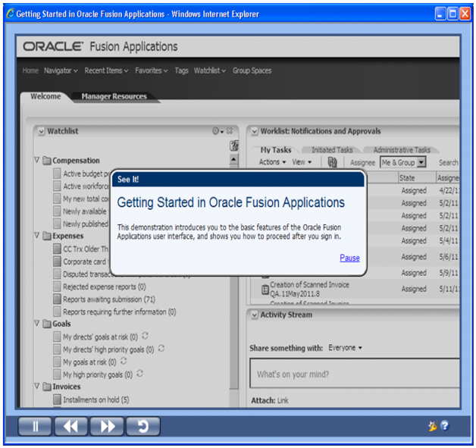Viewport: 476px width, 448px height.
Task: Click icon next to Rejected expense reports
Action: [x=57, y=287]
